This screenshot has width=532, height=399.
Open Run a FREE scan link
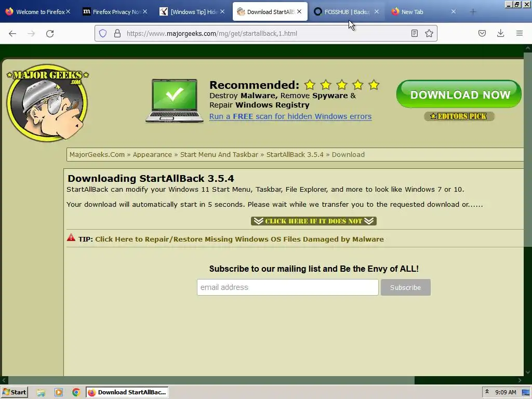tap(290, 116)
